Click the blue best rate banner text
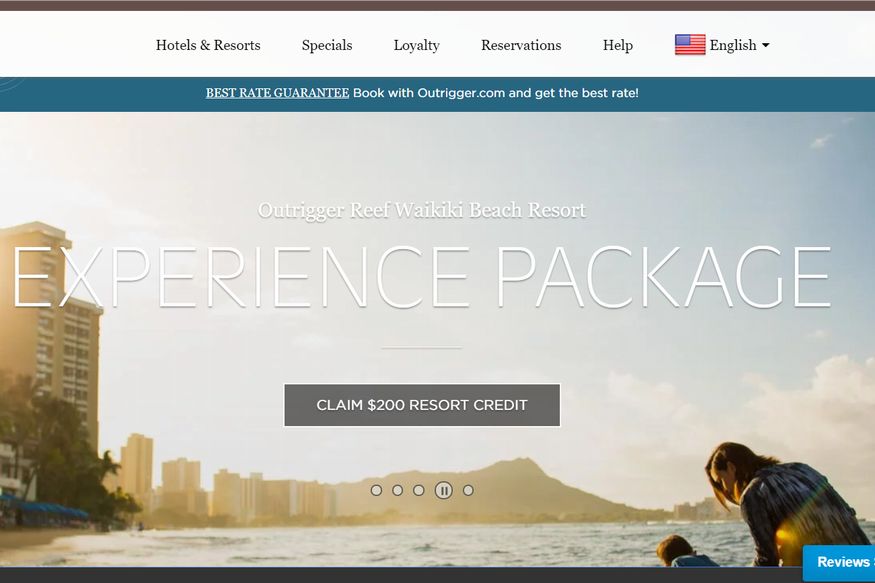Screen dimensions: 875x583 pos(496,93)
